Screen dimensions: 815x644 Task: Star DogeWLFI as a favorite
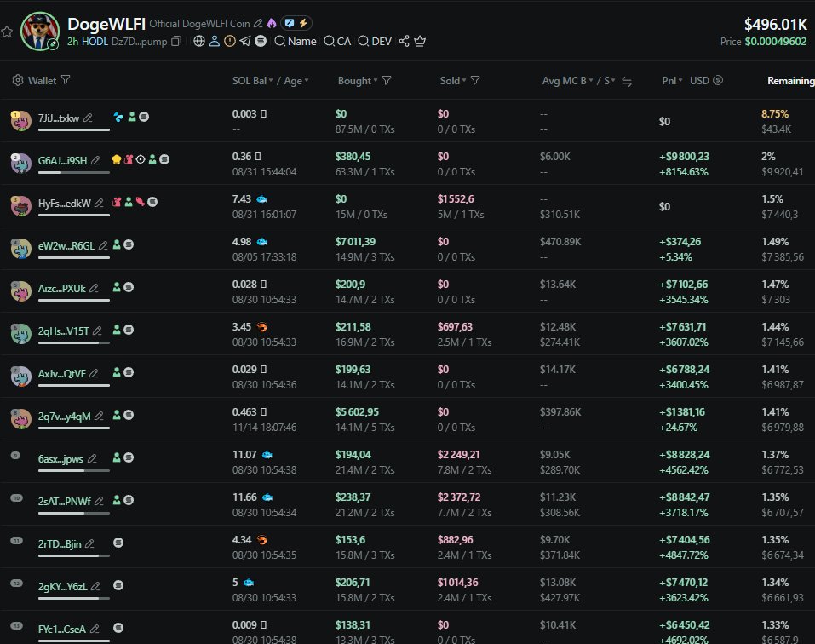[7, 32]
